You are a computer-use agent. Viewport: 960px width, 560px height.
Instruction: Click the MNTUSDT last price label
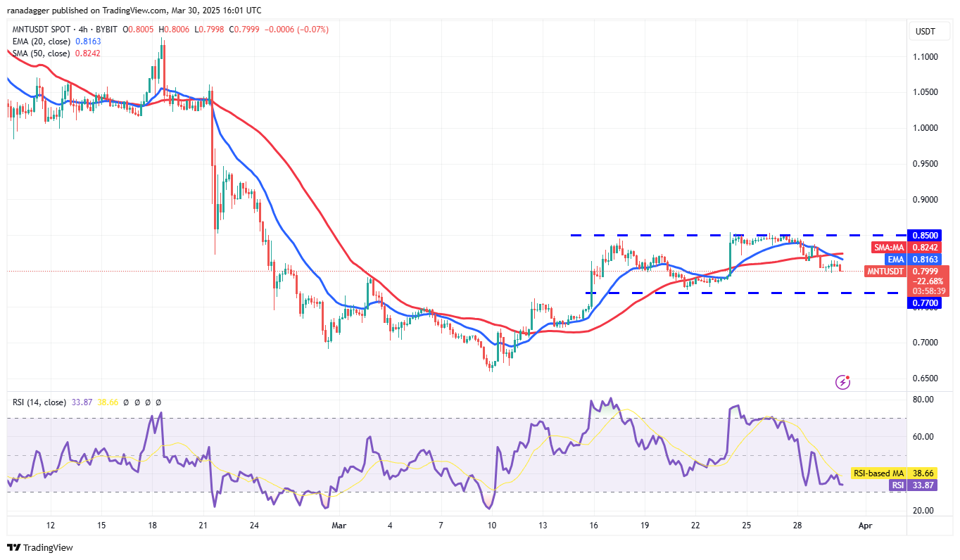pyautogui.click(x=885, y=271)
